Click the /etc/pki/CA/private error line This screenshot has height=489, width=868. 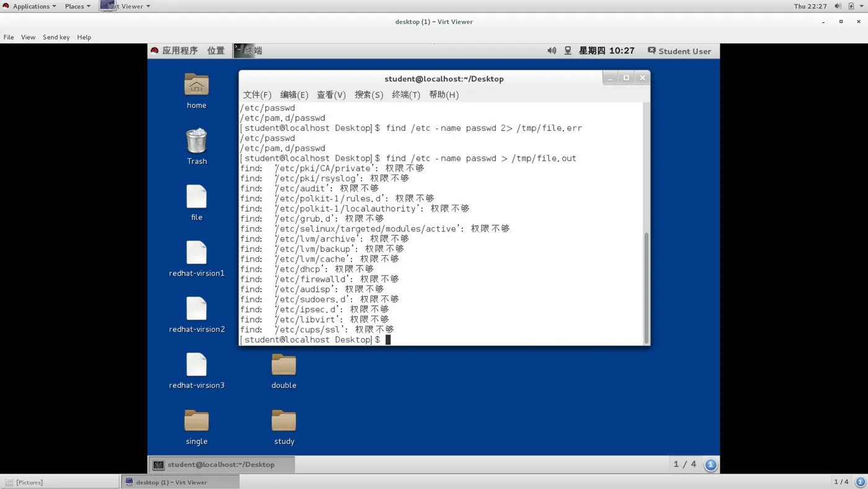click(332, 168)
